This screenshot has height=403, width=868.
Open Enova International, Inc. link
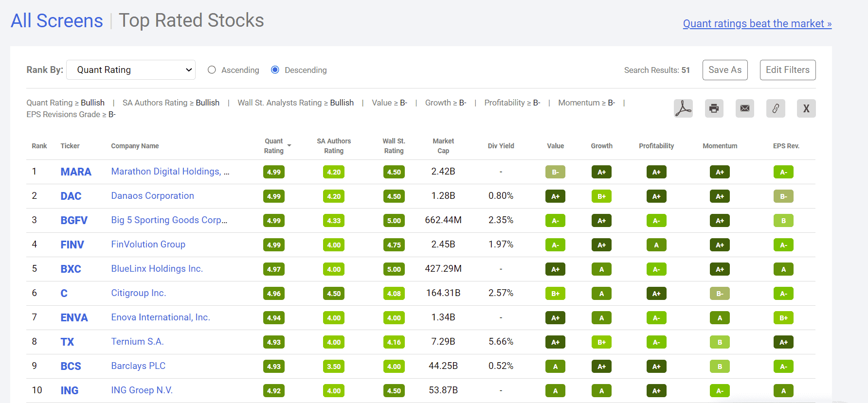point(161,317)
